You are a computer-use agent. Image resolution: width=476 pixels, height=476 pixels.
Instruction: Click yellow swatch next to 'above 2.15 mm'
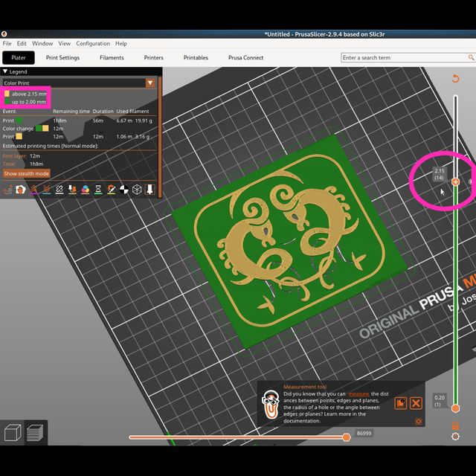click(x=7, y=94)
